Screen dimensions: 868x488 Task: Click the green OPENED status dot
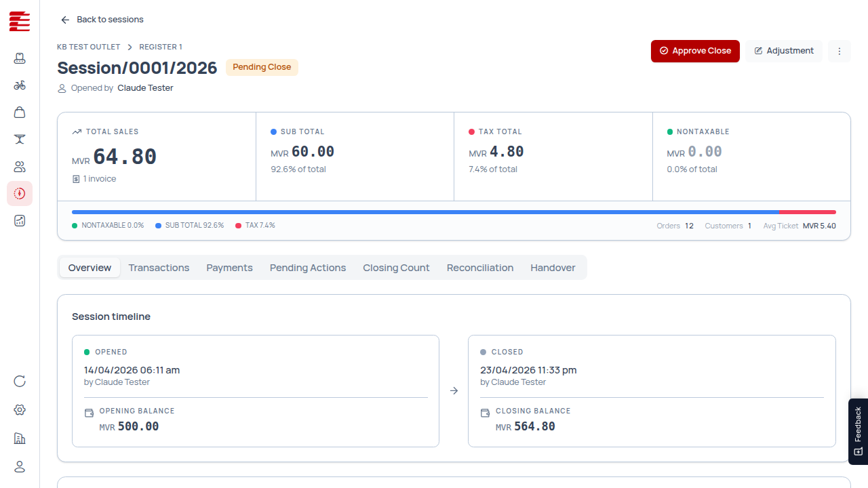[x=87, y=352]
